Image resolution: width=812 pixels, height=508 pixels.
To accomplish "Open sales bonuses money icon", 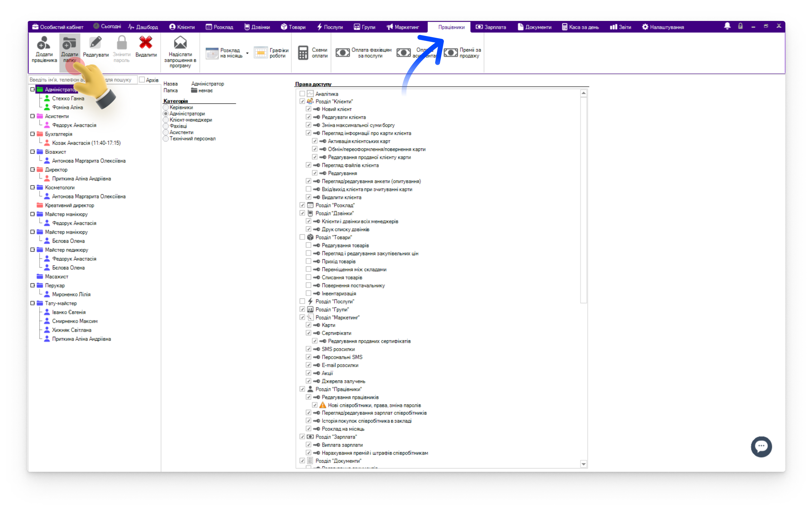I will (x=451, y=53).
